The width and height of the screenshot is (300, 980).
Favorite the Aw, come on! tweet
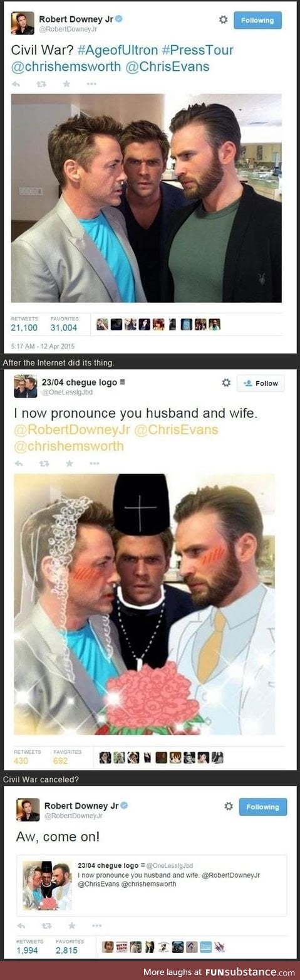click(x=71, y=925)
